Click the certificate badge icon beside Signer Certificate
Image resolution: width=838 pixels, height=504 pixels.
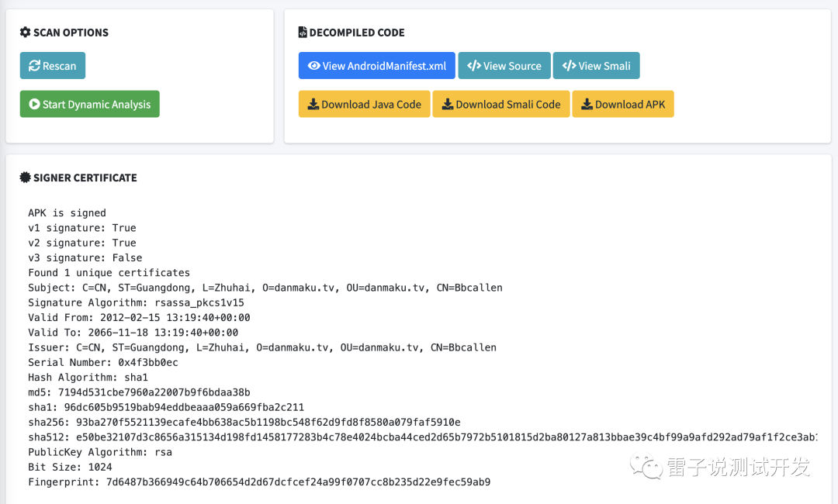[25, 178]
